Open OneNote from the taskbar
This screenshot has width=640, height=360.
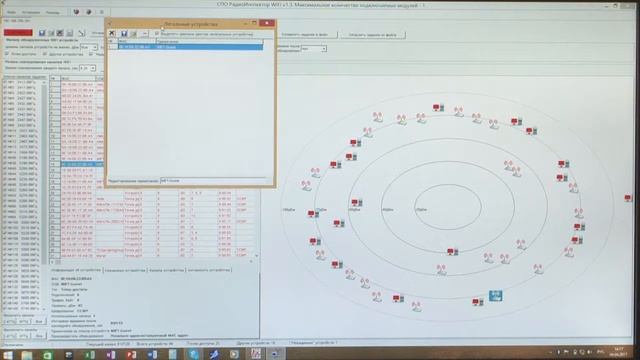pos(110,355)
